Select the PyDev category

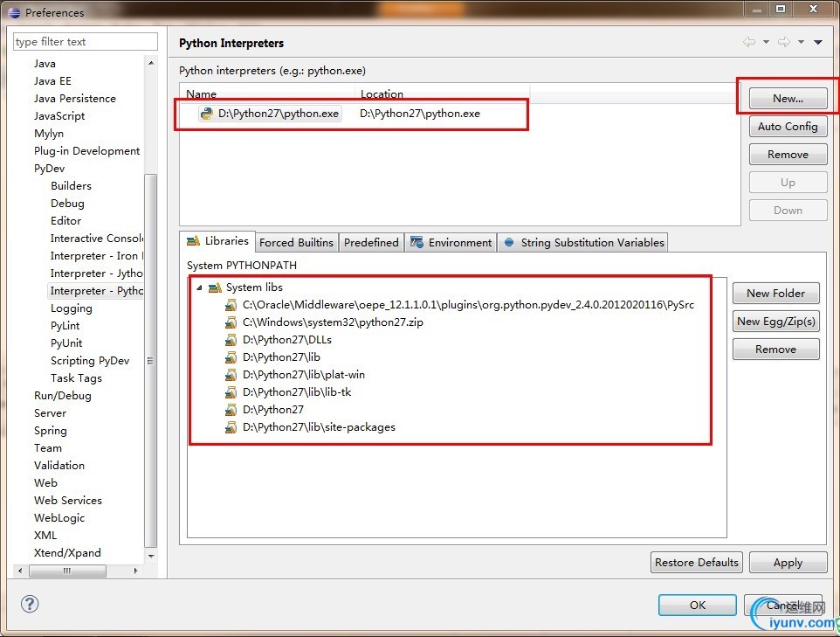point(49,169)
